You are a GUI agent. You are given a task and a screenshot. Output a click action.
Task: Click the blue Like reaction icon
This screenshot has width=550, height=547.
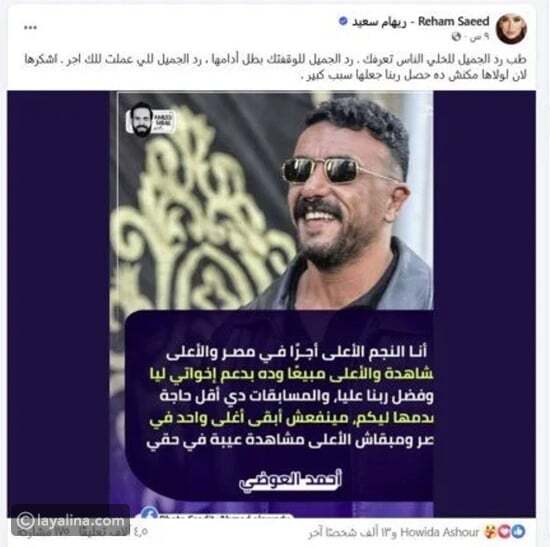tap(518, 532)
